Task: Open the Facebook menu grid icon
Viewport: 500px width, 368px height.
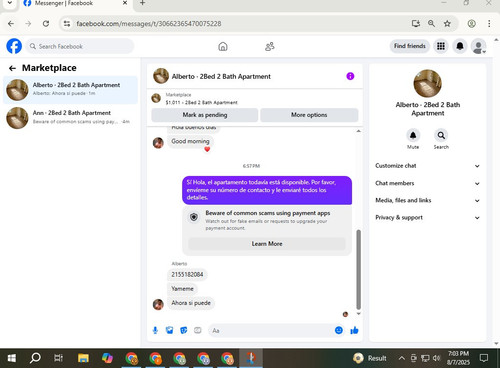Action: (x=441, y=46)
